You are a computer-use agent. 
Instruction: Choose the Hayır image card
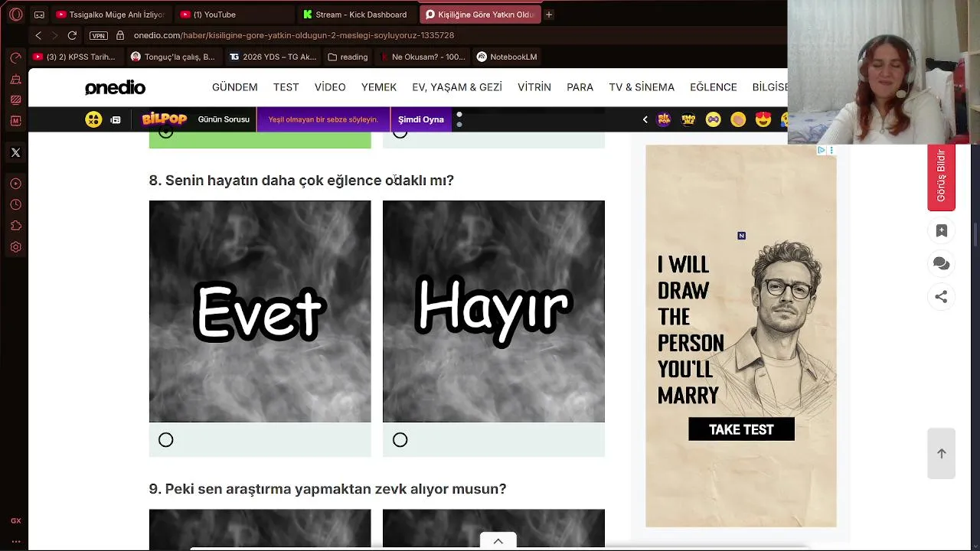pyautogui.click(x=494, y=311)
